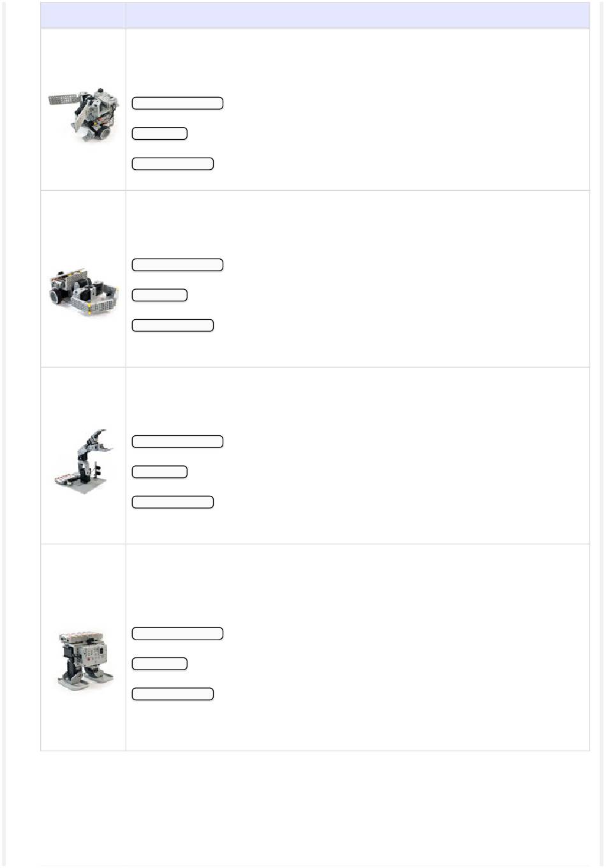Image resolution: width=606 pixels, height=868 pixels.
Task: Click the top blank button beside the flag robot
Action: (177, 103)
